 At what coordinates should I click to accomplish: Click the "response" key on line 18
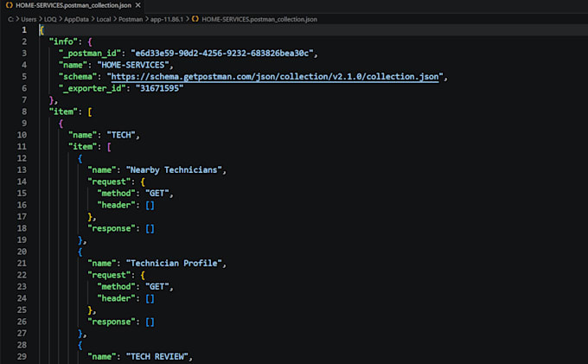point(111,228)
